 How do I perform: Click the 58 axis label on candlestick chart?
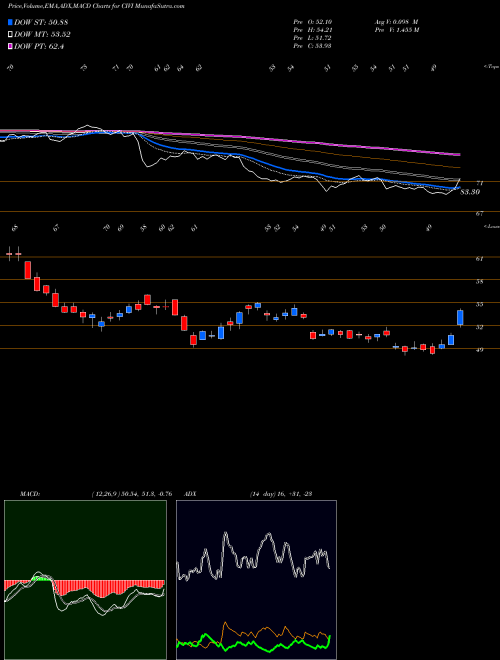point(479,281)
